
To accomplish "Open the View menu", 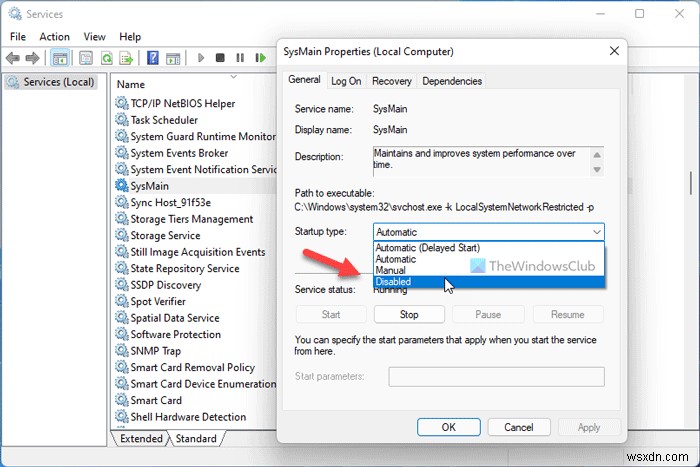I will (94, 37).
